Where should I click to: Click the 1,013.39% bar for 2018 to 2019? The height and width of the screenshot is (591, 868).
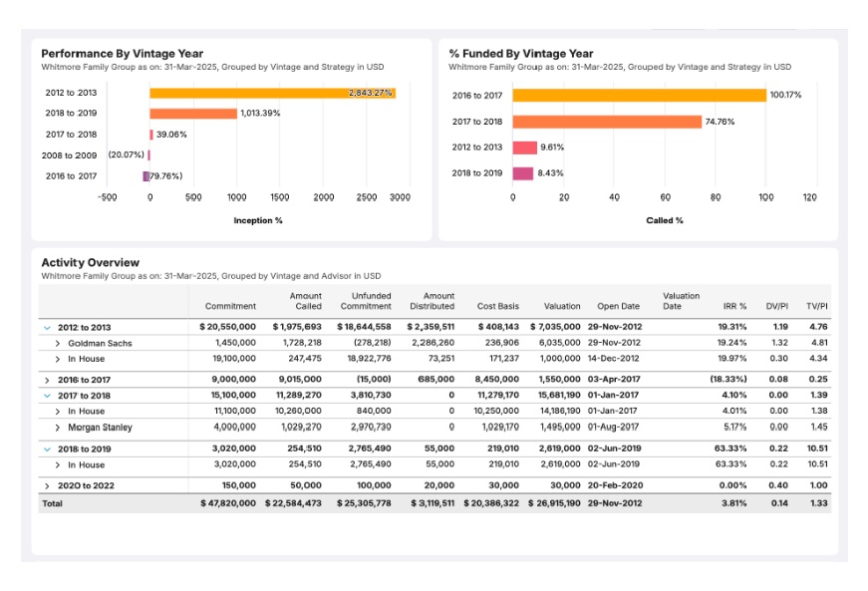(194, 111)
